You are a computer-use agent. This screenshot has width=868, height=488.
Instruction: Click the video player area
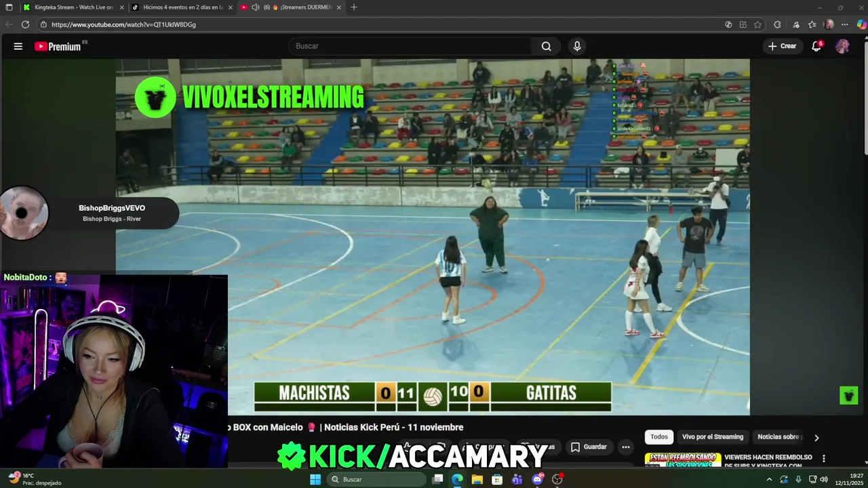pyautogui.click(x=433, y=237)
